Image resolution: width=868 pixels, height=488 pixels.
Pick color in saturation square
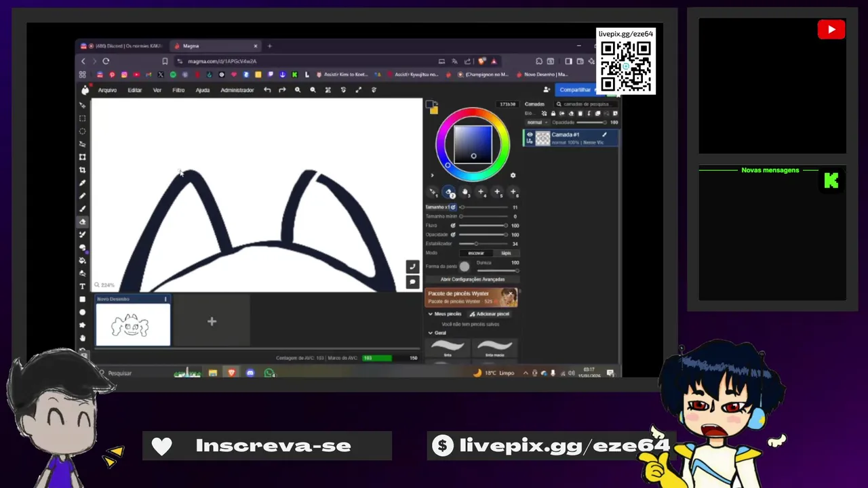(473, 144)
